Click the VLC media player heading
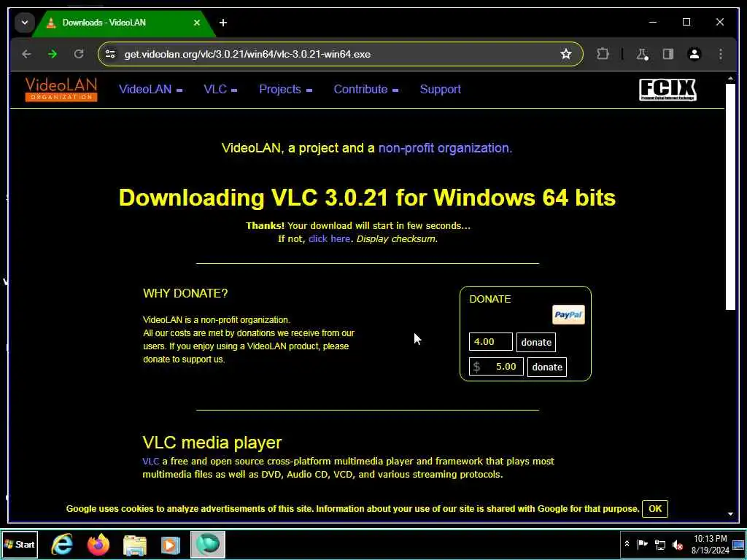747x560 pixels. [212, 443]
